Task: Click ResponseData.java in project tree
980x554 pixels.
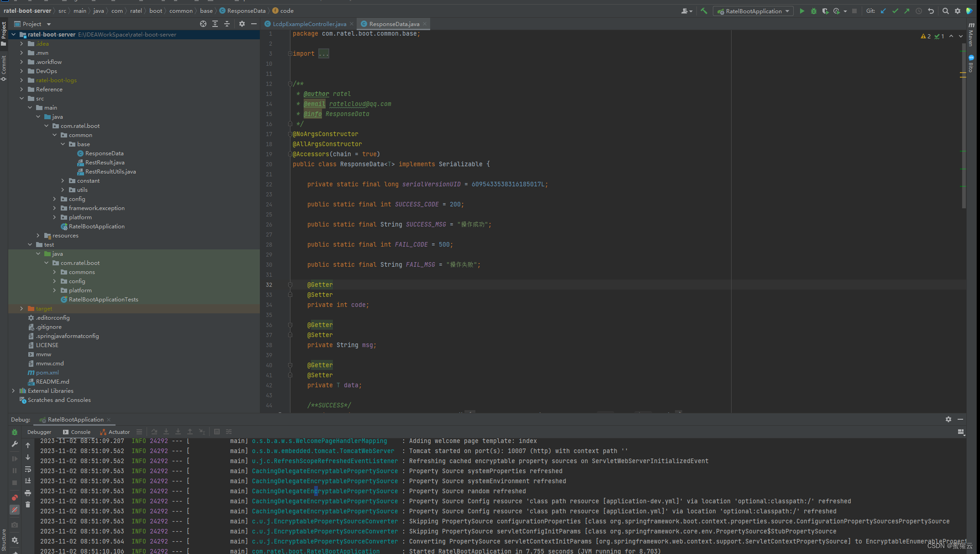Action: point(104,153)
